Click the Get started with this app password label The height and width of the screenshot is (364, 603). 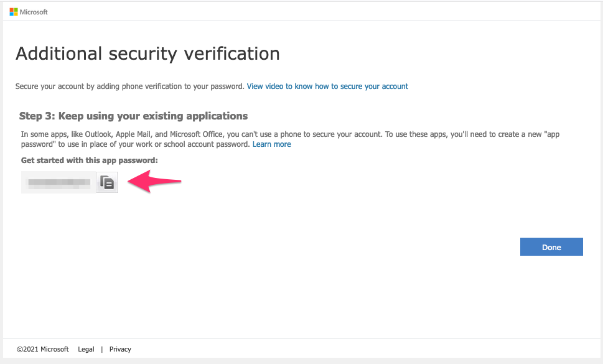pos(89,161)
